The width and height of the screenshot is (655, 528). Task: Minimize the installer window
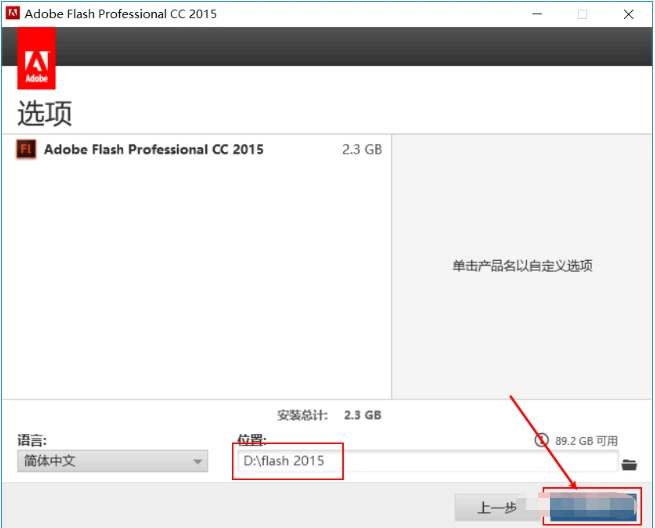537,14
